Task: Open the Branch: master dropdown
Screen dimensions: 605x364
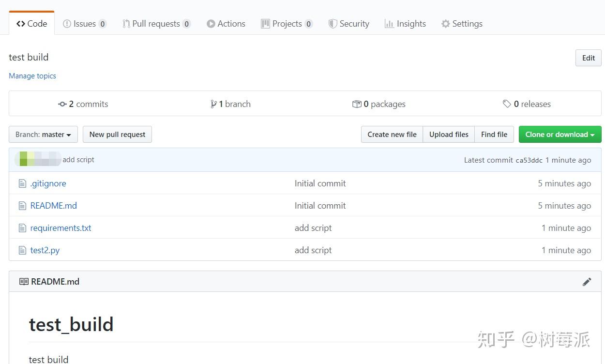Action: [x=43, y=134]
